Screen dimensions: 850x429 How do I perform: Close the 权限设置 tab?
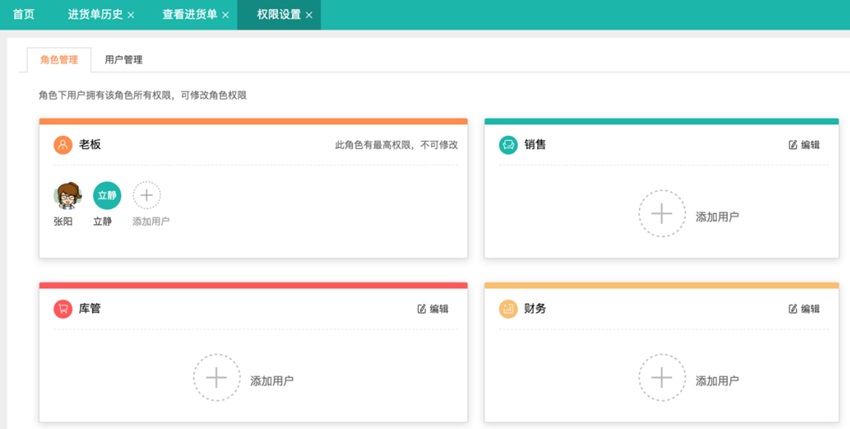pyautogui.click(x=309, y=15)
